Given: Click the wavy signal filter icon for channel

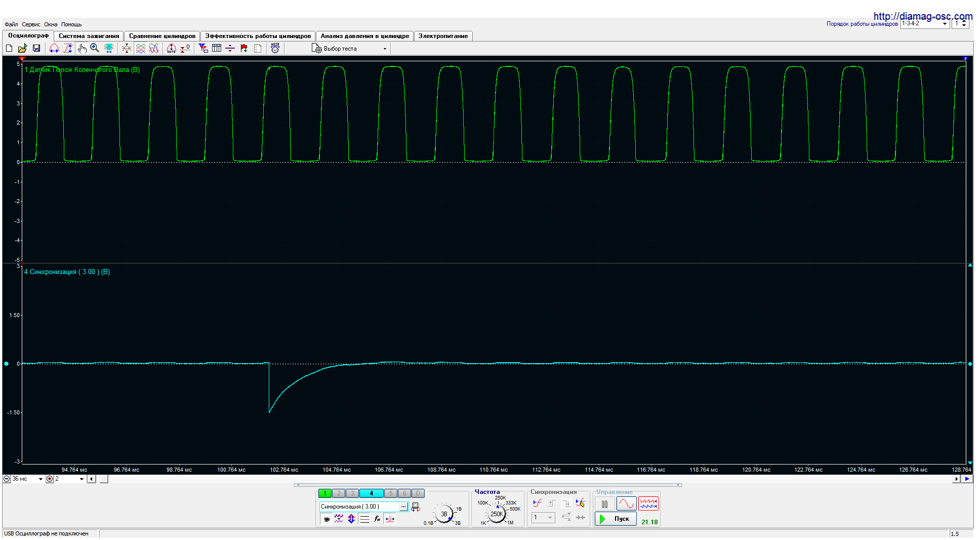Looking at the screenshot, I should click(339, 519).
